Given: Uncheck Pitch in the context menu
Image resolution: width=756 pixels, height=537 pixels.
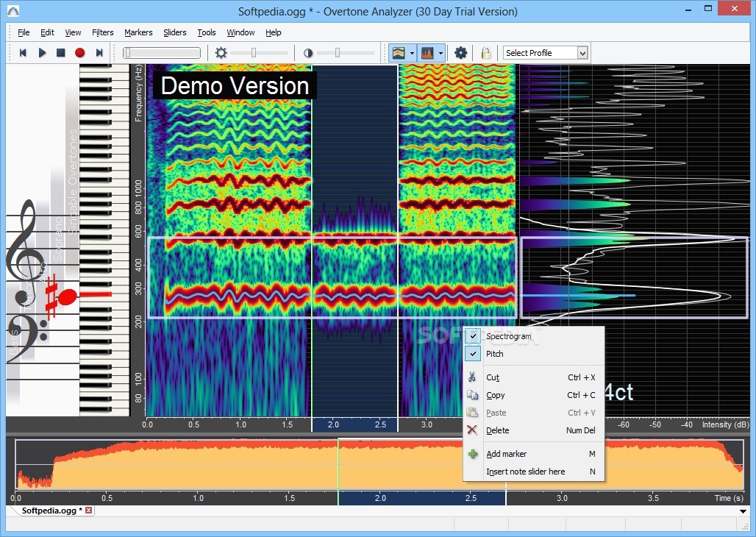Looking at the screenshot, I should tap(473, 354).
